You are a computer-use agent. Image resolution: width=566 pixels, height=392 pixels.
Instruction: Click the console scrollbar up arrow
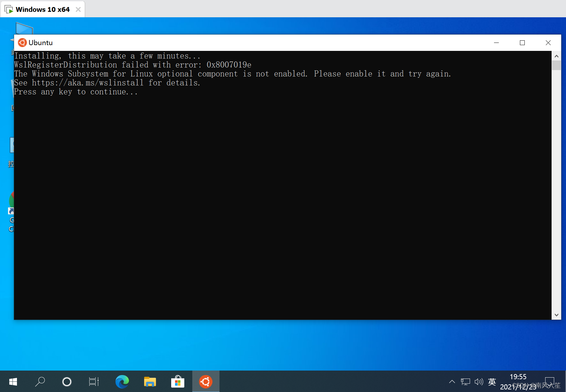pos(556,56)
